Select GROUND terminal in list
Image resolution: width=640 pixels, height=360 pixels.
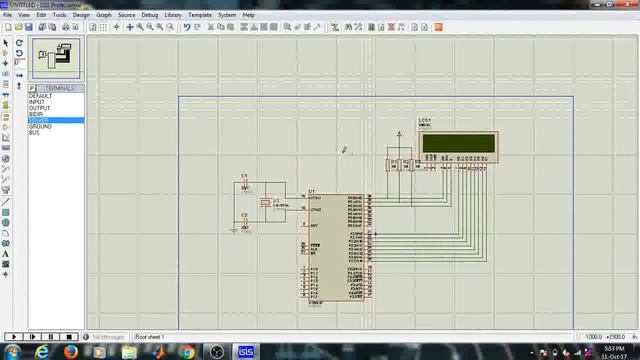pyautogui.click(x=56, y=127)
